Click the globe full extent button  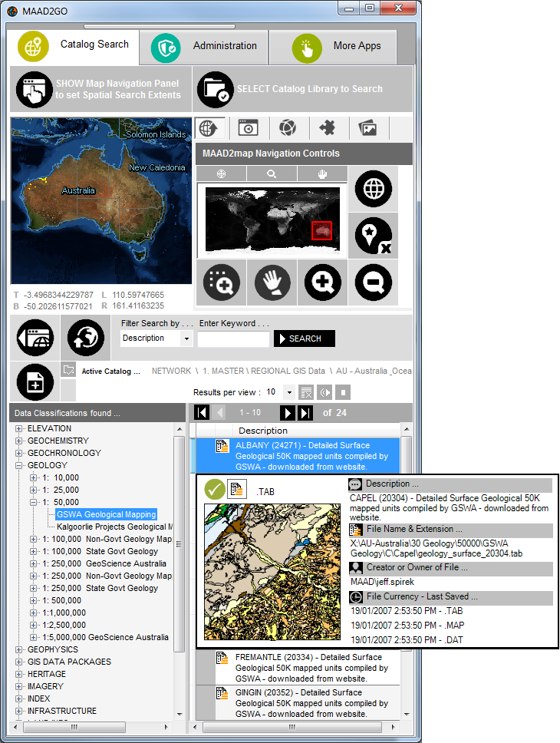pos(374,188)
